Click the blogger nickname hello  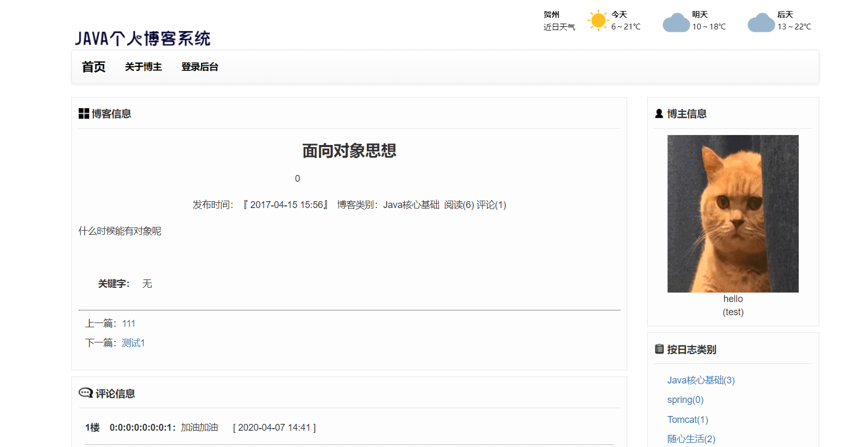pos(733,299)
